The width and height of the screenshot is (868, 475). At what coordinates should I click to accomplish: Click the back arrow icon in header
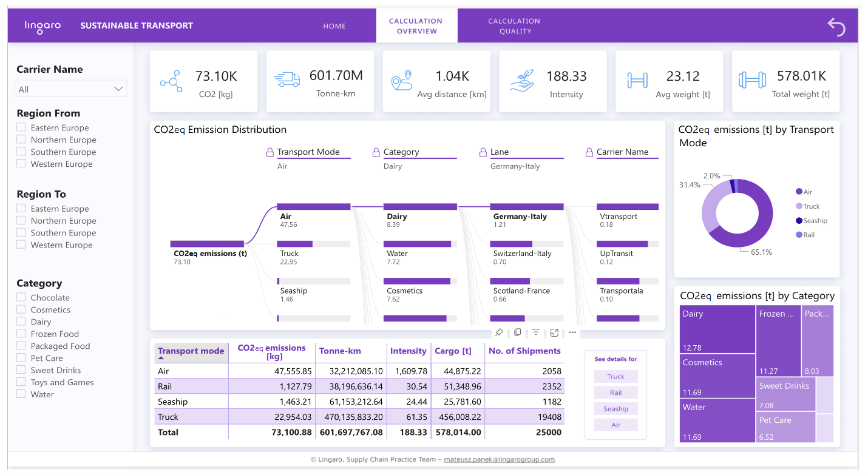click(x=836, y=26)
